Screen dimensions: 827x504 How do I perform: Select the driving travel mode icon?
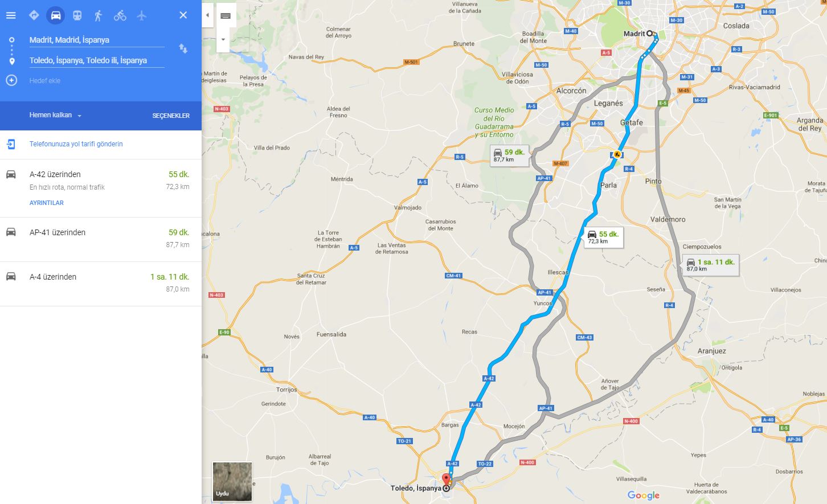pyautogui.click(x=55, y=15)
